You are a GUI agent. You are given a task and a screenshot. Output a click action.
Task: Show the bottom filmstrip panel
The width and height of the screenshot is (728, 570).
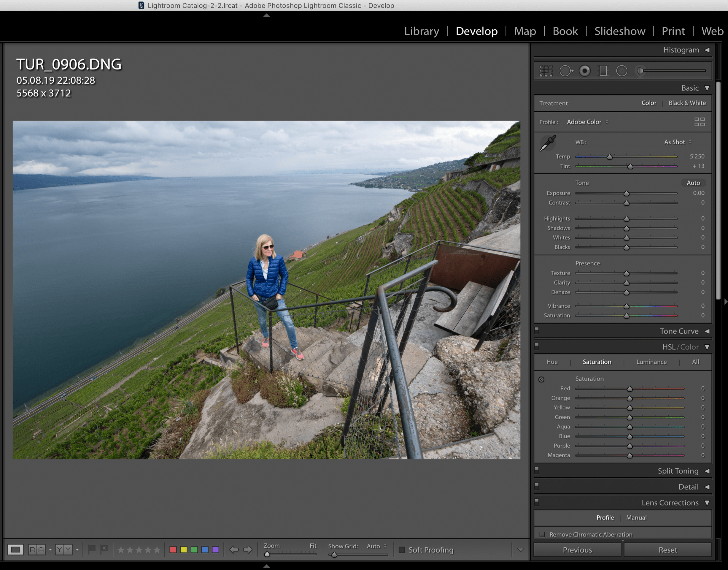(266, 566)
